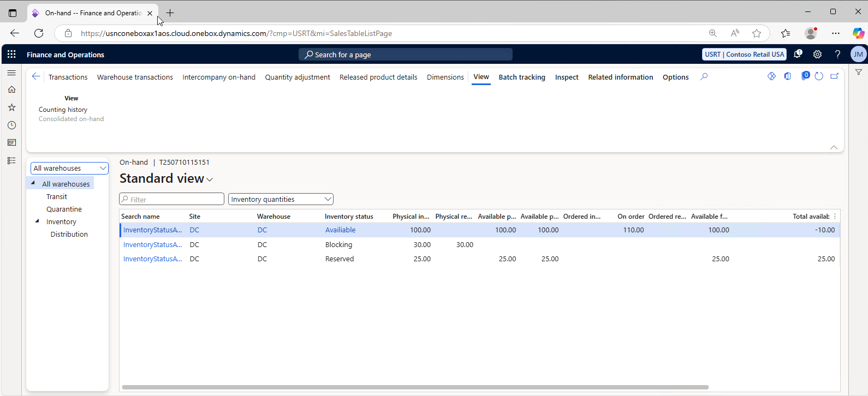Open the Workspaces icon in sidebar
The height and width of the screenshot is (396, 868).
coord(11,143)
